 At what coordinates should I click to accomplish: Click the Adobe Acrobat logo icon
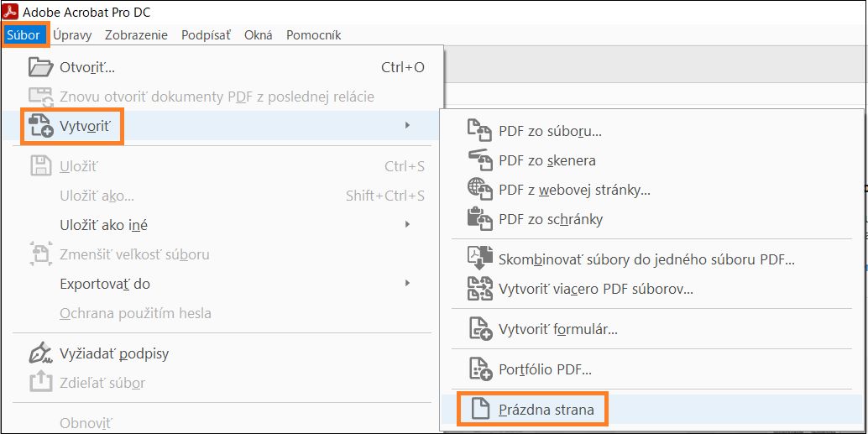[x=11, y=13]
